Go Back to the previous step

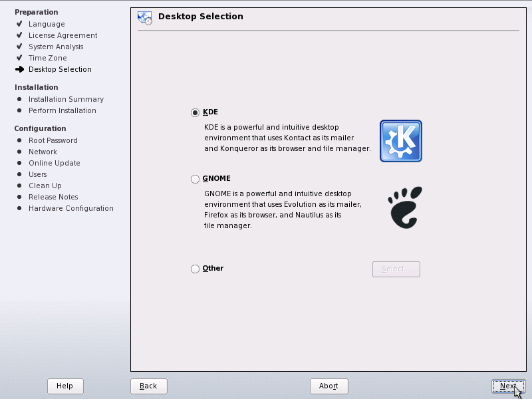tap(148, 386)
